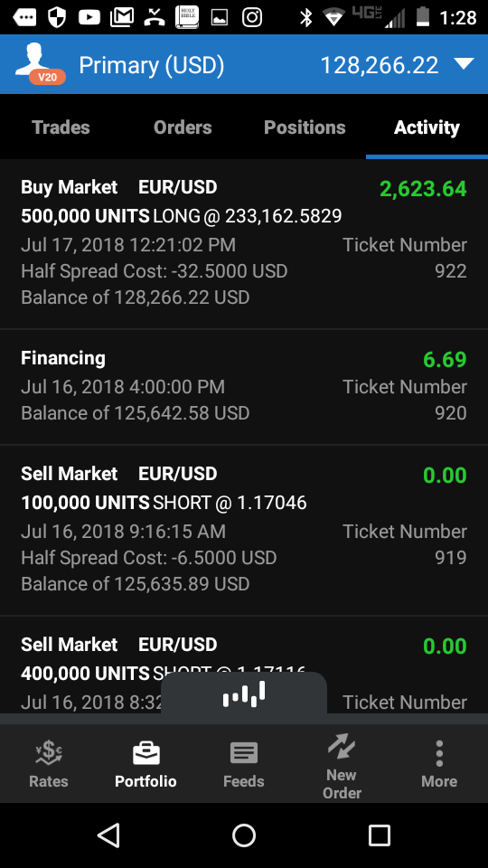Tap the Android back navigation button

pyautogui.click(x=108, y=835)
